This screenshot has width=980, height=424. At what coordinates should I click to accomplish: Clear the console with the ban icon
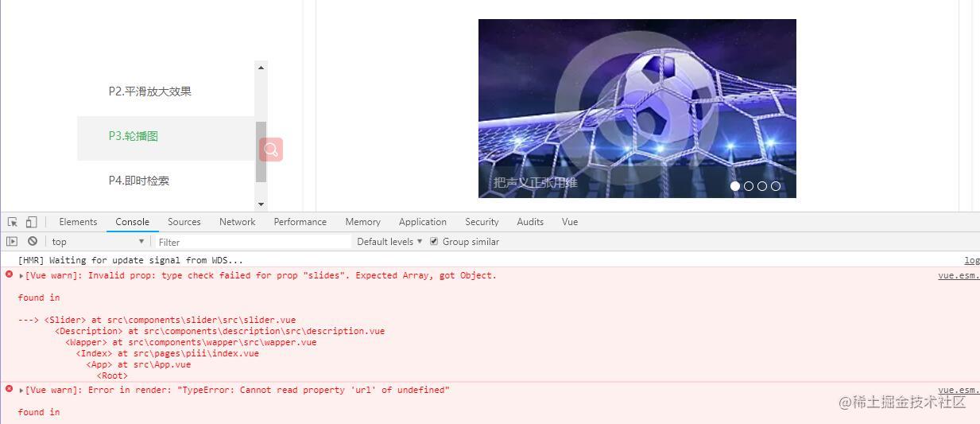33,241
